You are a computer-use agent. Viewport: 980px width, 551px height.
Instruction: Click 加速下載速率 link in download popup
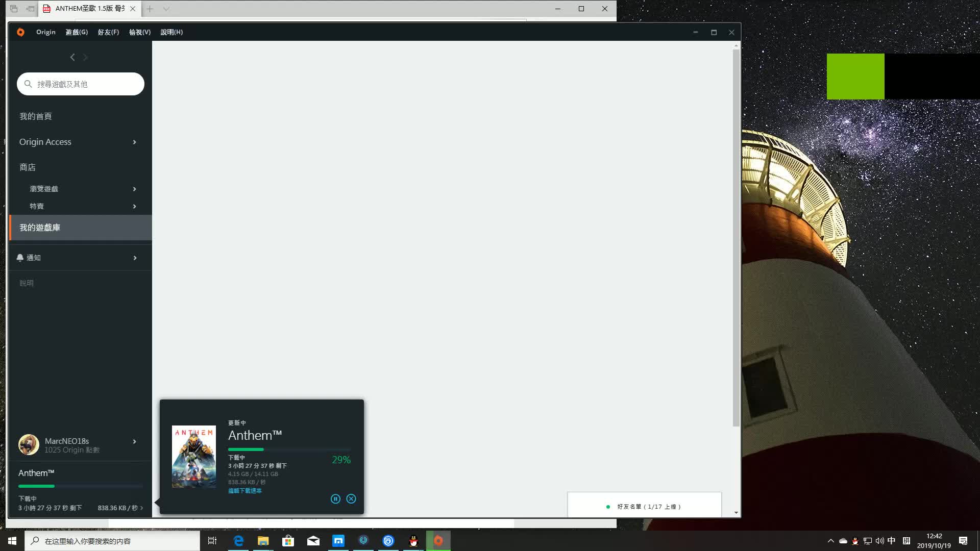click(244, 490)
